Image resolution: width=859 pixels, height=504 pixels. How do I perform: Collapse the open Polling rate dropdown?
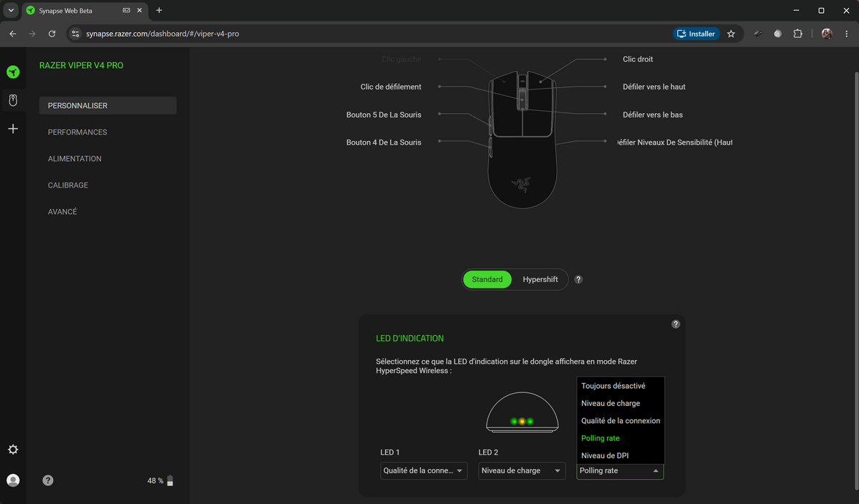[620, 471]
